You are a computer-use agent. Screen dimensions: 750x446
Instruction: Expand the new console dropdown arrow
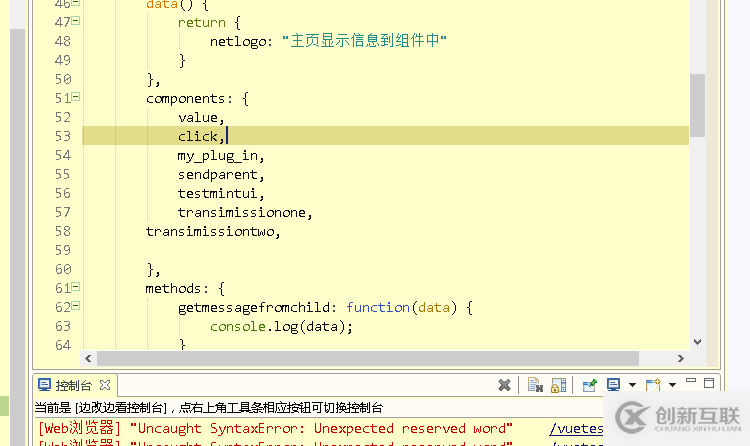coord(672,385)
